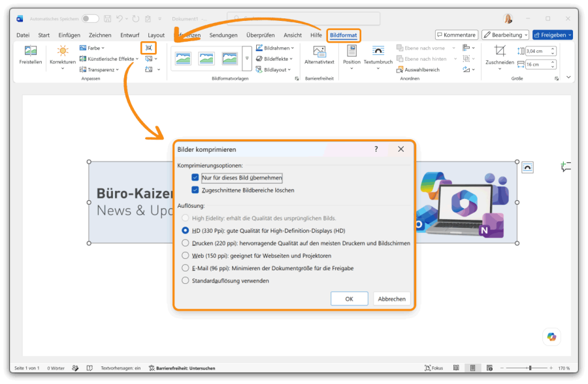Switch to Drucklayout view icon
Screen dimensions: 588x384
(x=473, y=368)
